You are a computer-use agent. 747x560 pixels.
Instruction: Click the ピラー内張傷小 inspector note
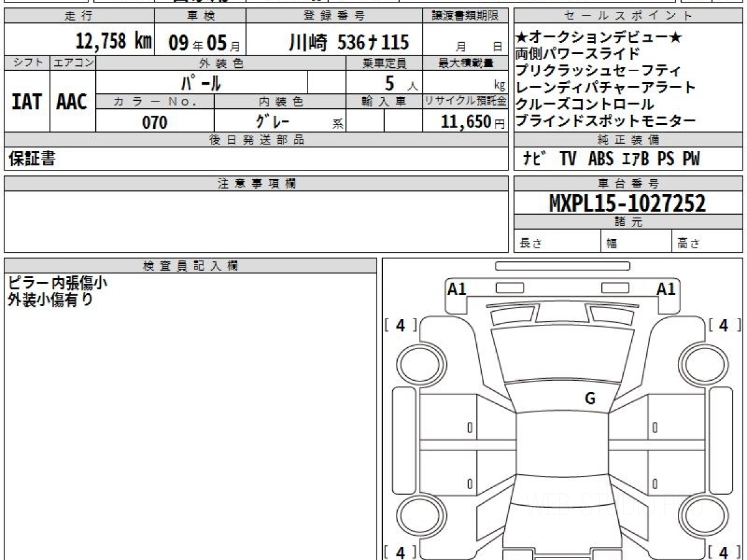coord(57,283)
